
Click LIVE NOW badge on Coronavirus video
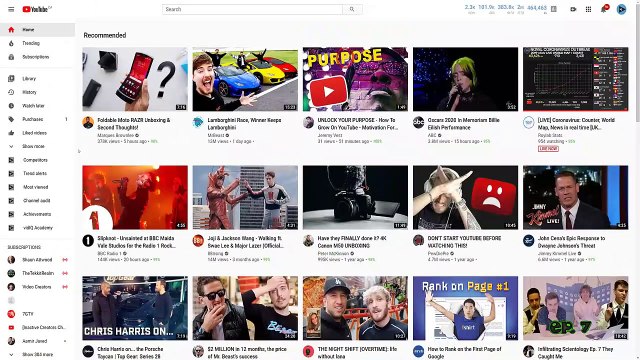(548, 149)
